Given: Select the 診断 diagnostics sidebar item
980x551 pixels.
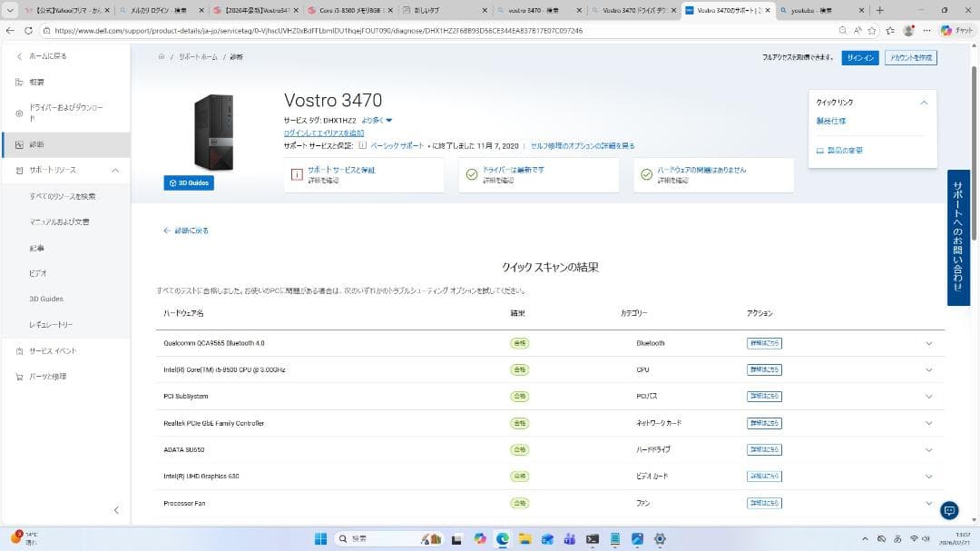Looking at the screenshot, I should tap(66, 144).
